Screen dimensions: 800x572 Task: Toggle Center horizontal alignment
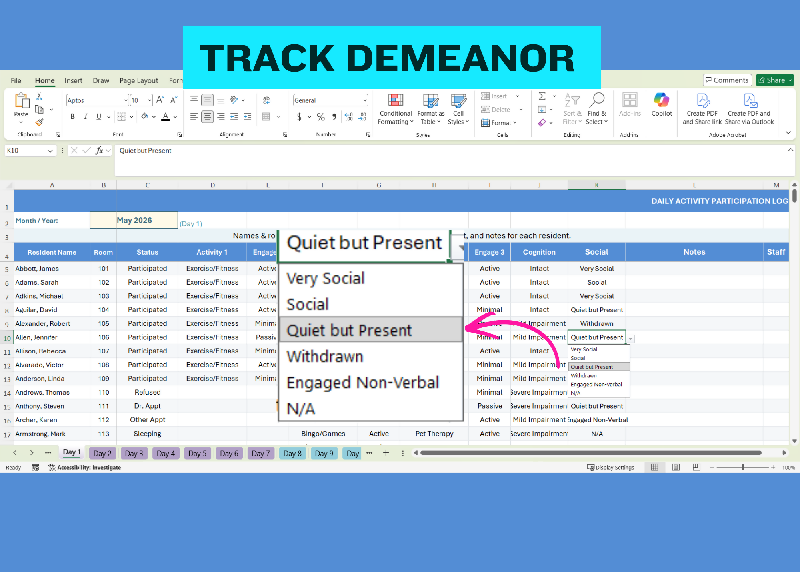click(x=207, y=117)
